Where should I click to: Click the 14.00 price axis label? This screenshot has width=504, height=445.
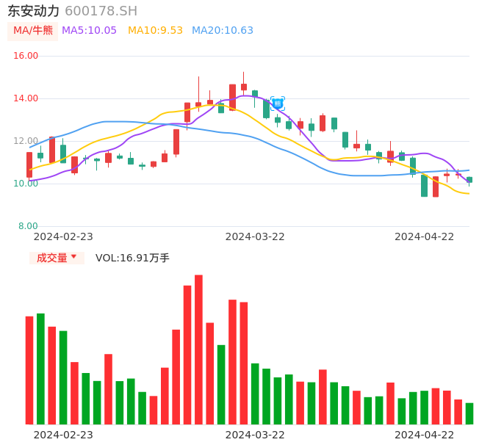coord(26,98)
